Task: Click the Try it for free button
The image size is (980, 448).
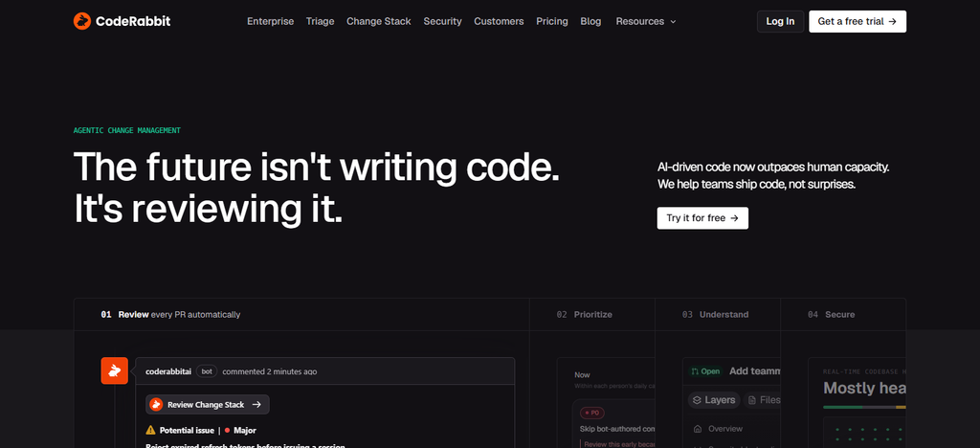Action: click(x=702, y=218)
